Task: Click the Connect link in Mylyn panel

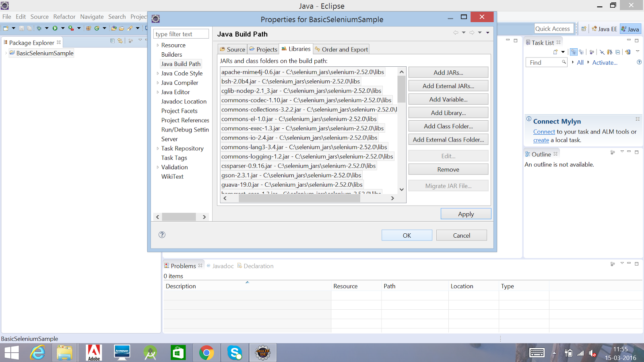Action: tap(544, 132)
